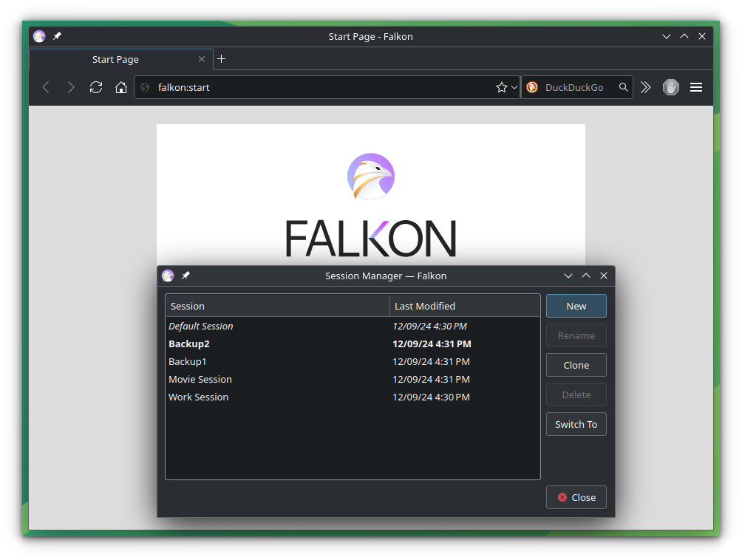Toggle the pin icon on the Session Manager titlebar
The height and width of the screenshot is (560, 742).
click(x=185, y=276)
